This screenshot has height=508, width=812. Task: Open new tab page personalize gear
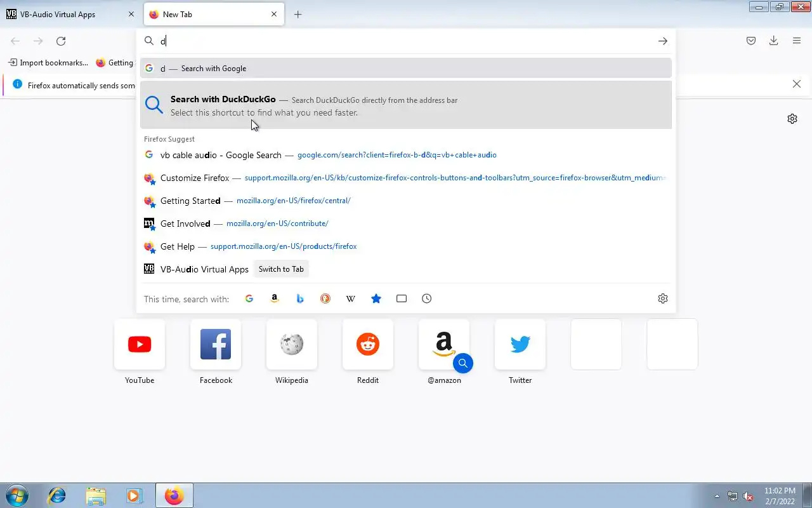[792, 119]
